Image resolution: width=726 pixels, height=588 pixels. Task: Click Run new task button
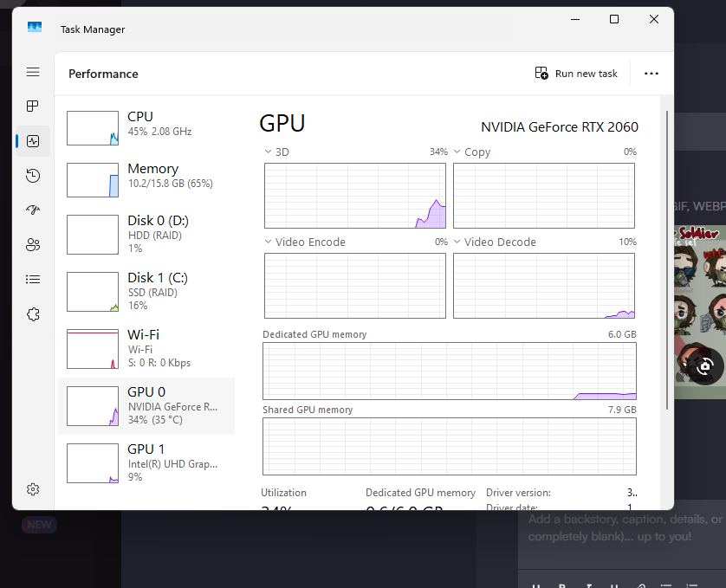[576, 74]
